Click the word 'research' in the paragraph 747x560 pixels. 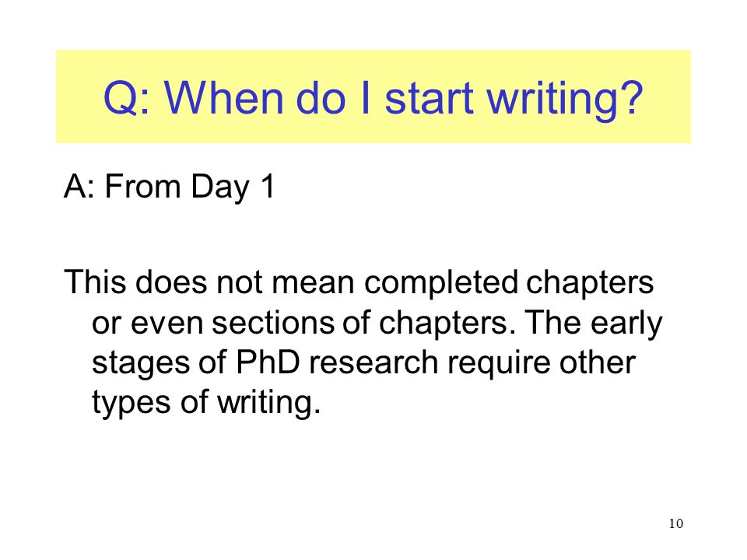pos(373,362)
